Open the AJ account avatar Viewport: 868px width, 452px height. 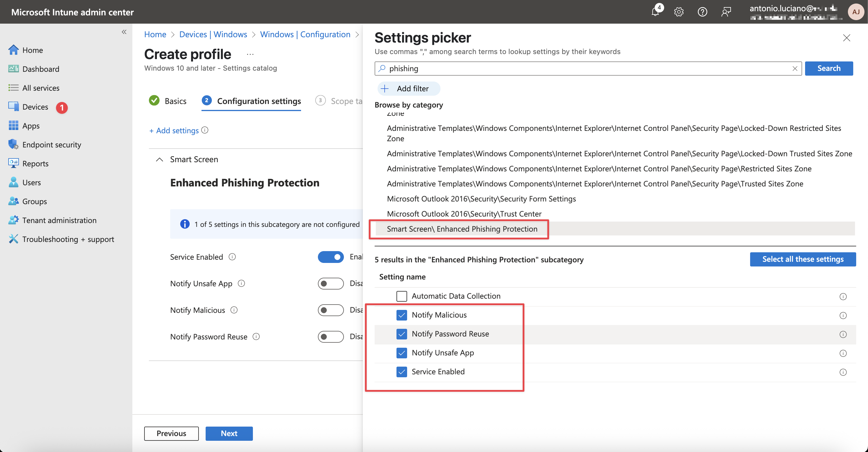(x=856, y=12)
